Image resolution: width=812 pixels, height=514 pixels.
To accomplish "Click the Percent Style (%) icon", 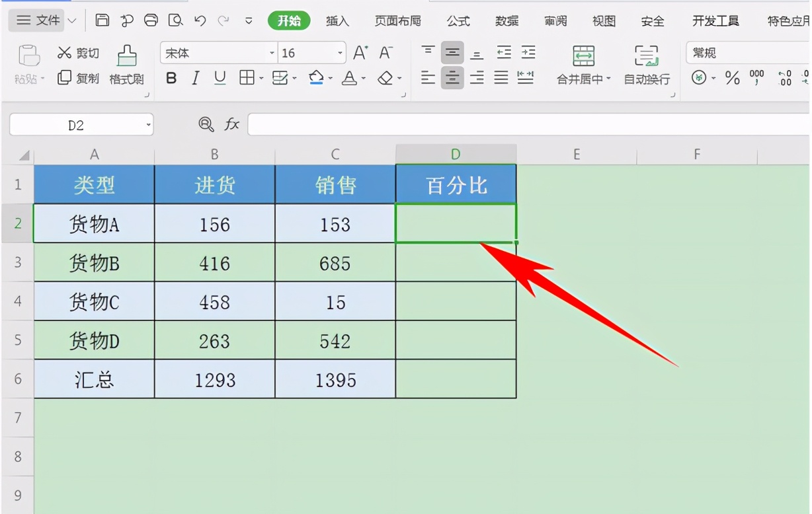I will point(733,79).
